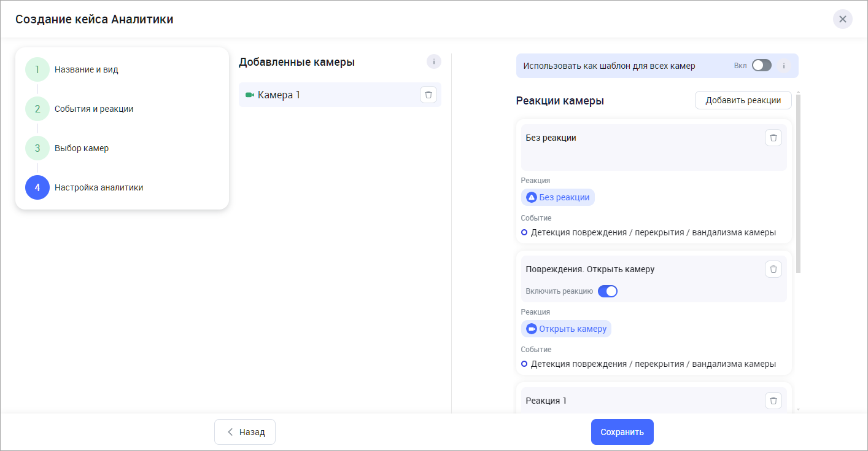Click info icon beside Добавленные камеры
The image size is (868, 451).
click(x=434, y=61)
